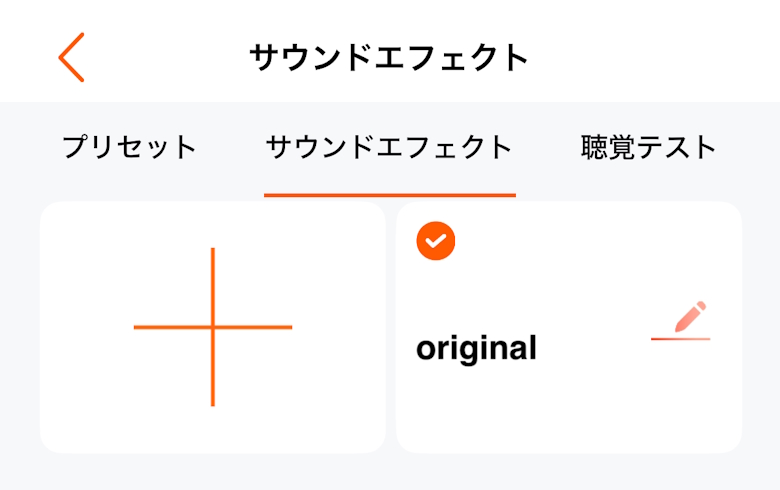Open the 聴覚テスト tab
The image size is (780, 490).
649,148
